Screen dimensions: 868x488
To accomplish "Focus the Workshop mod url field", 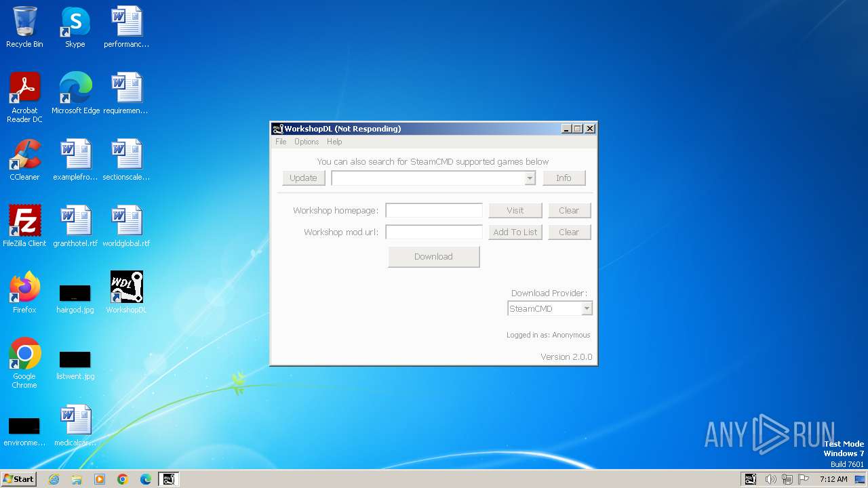I will (434, 232).
